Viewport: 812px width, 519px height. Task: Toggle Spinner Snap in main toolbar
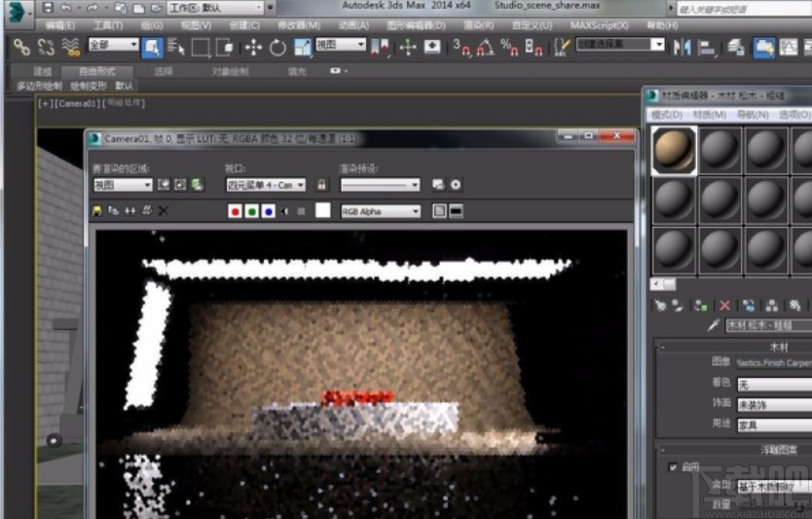533,47
